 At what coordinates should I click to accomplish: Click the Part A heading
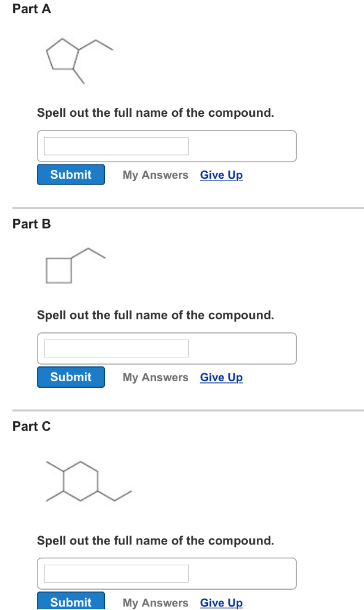(x=32, y=8)
